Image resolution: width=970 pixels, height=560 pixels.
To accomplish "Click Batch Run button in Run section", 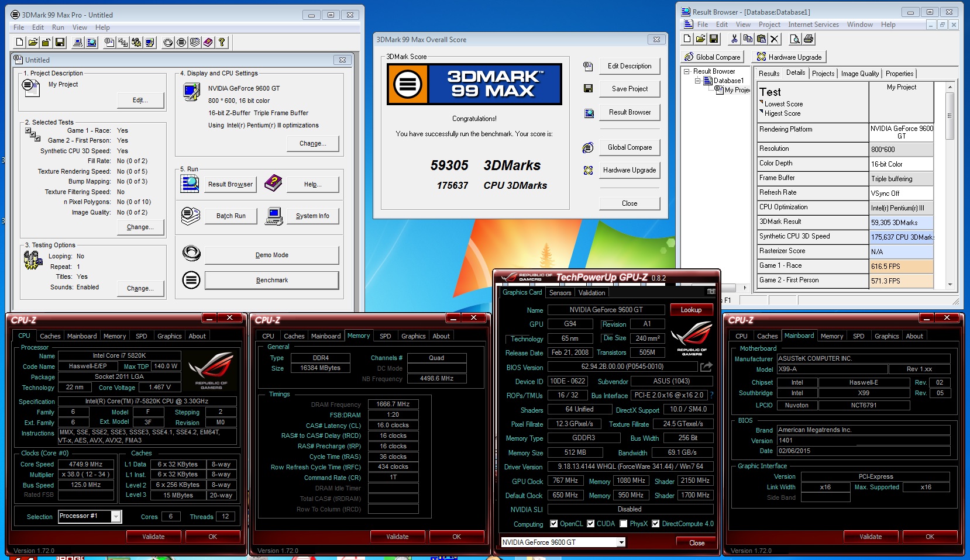I will point(231,216).
